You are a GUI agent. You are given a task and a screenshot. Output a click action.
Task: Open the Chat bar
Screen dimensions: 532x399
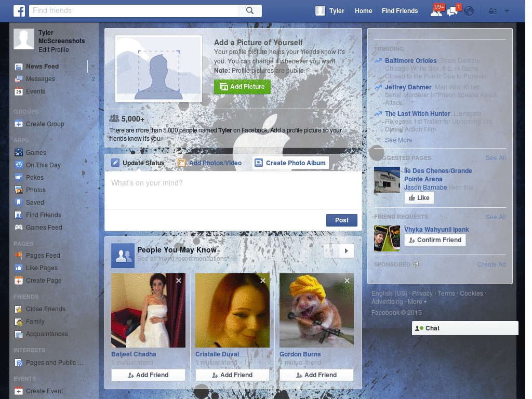465,328
